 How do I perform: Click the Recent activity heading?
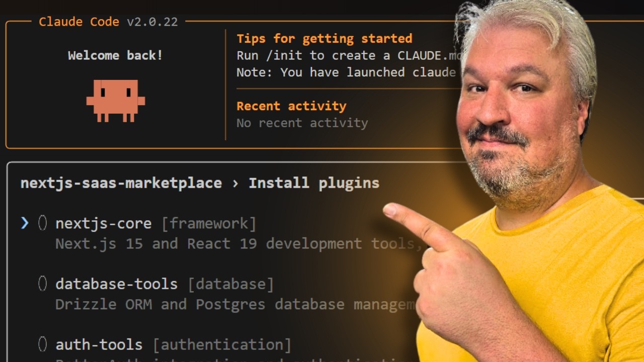[x=291, y=106]
